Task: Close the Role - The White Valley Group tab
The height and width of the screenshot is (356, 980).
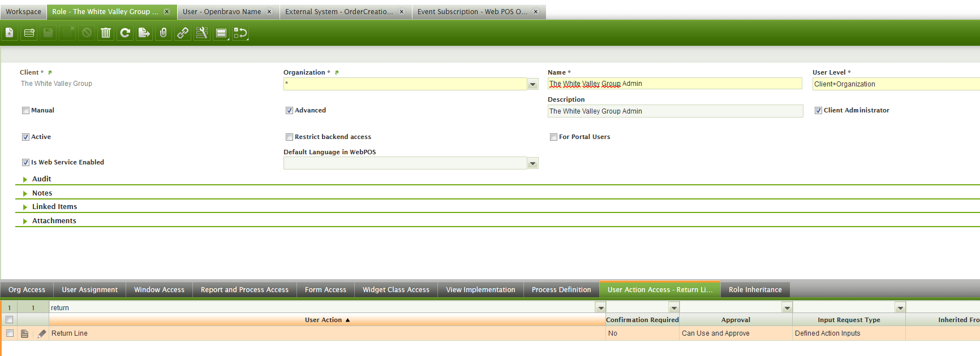Action: (167, 11)
